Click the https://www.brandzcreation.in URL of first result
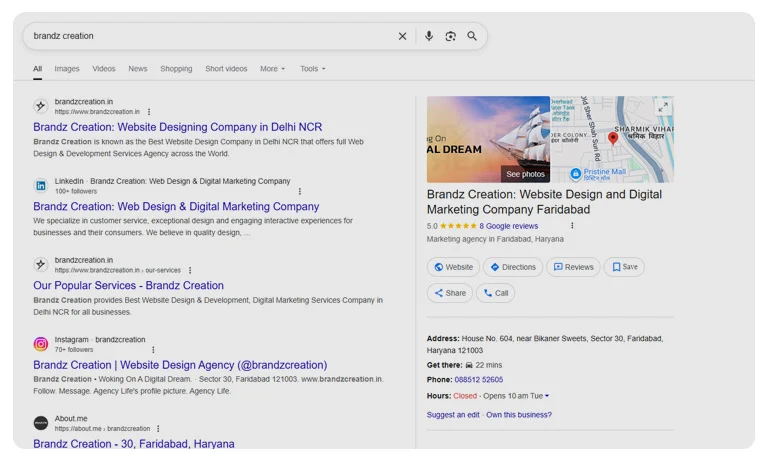Screen dimensions: 768x461 coord(97,112)
